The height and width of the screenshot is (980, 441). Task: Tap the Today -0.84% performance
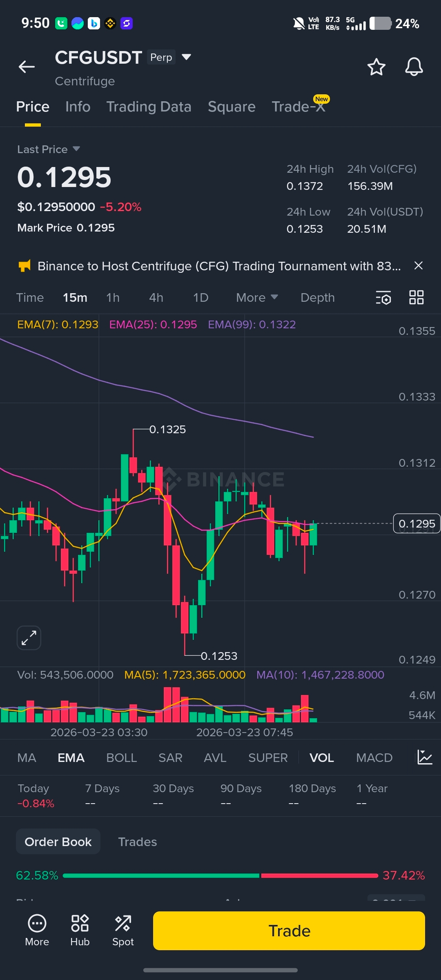pos(36,796)
